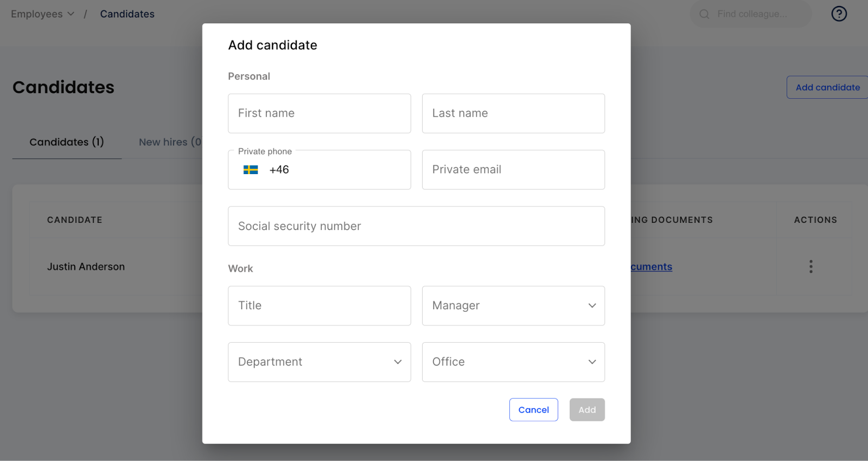The height and width of the screenshot is (461, 868).
Task: Click the Candidates breadcrumb link
Action: click(x=127, y=14)
